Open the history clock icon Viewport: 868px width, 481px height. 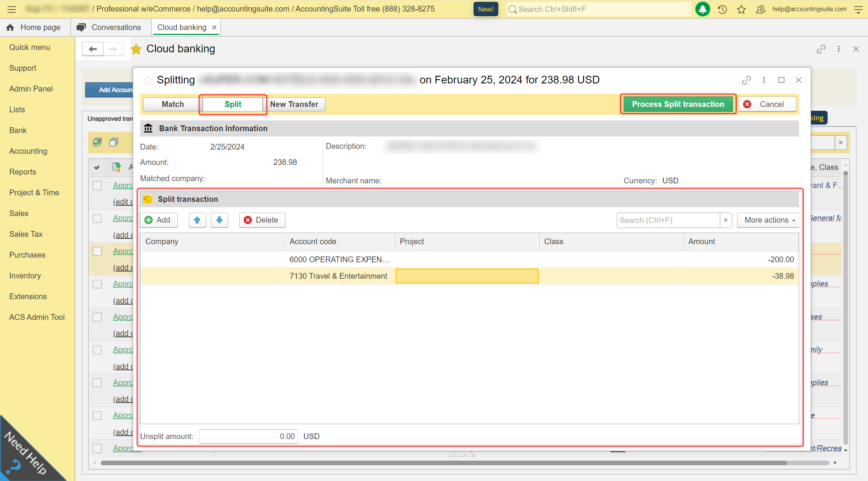722,9
